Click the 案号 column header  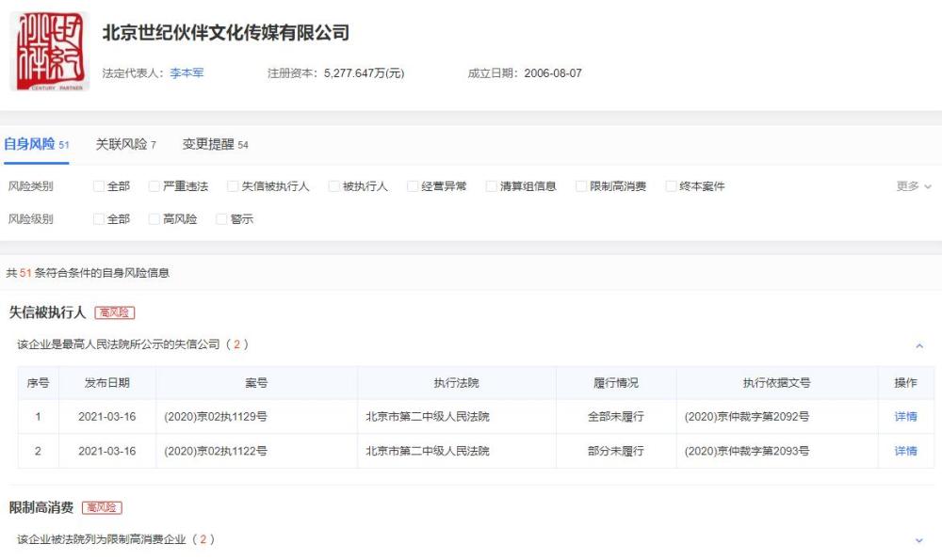(256, 383)
